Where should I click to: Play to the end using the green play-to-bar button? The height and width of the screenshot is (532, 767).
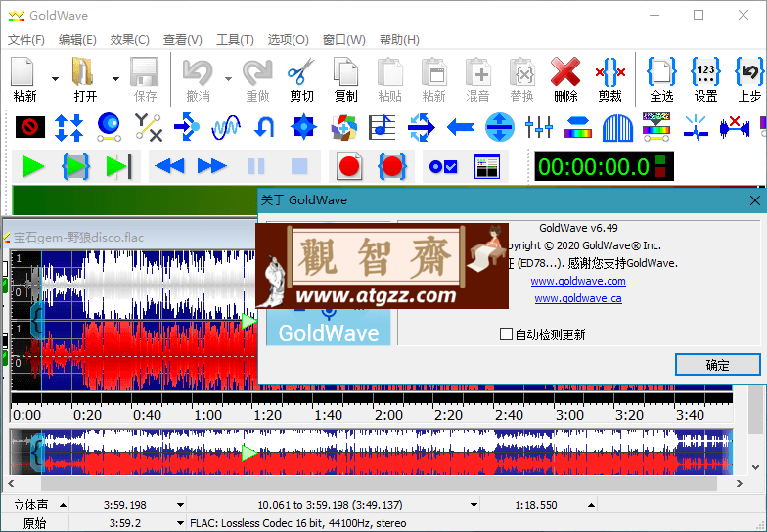[119, 166]
